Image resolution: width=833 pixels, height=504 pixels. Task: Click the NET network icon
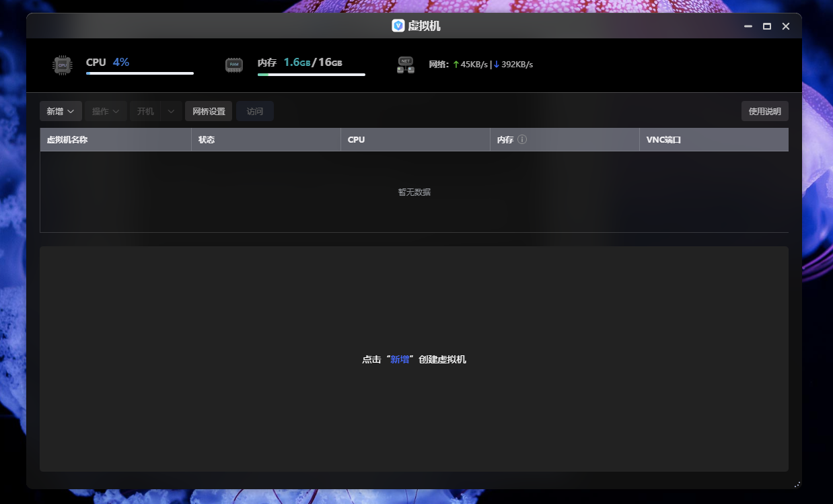coord(405,65)
